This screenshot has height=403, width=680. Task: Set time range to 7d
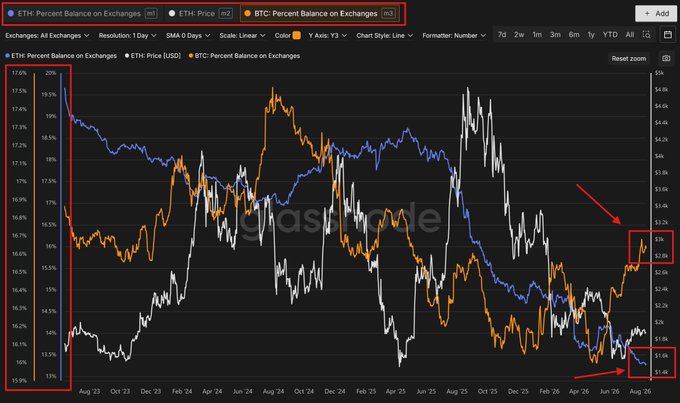(502, 35)
